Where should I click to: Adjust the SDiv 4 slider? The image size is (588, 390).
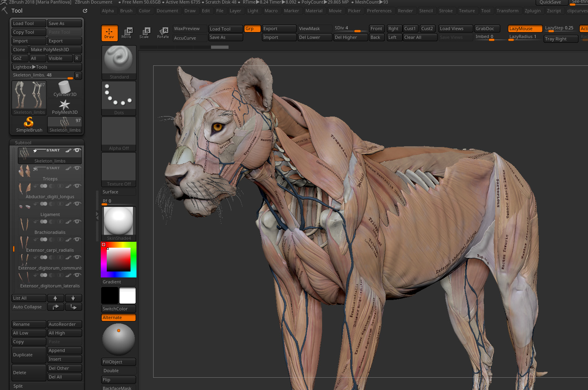click(350, 29)
